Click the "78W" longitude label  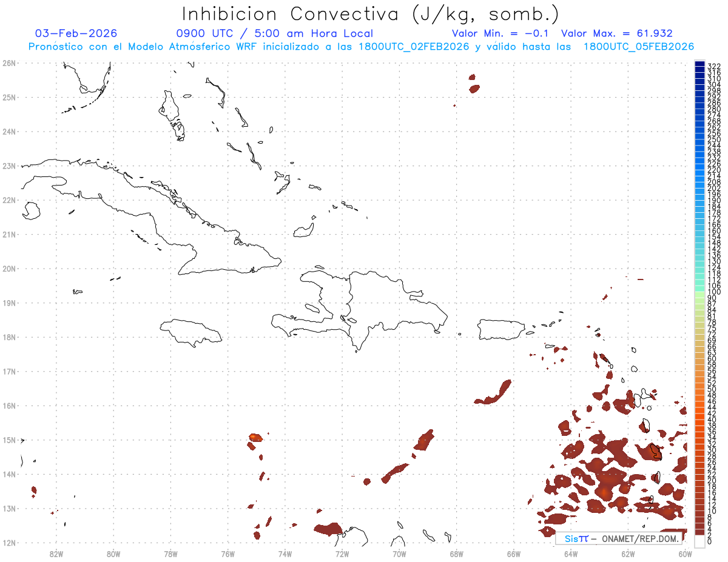[x=170, y=553]
